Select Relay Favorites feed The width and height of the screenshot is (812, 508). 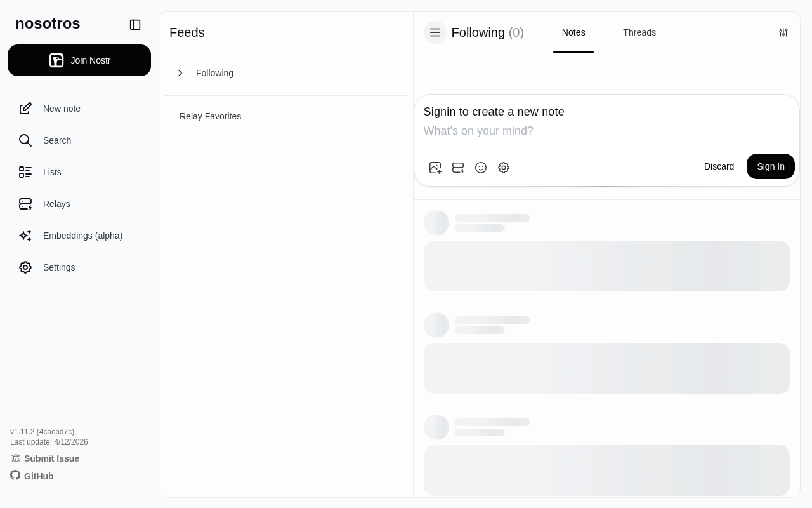coord(210,116)
